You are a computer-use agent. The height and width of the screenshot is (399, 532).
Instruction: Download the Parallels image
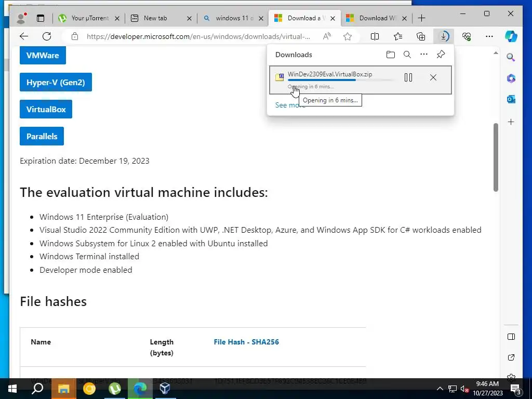coord(42,137)
